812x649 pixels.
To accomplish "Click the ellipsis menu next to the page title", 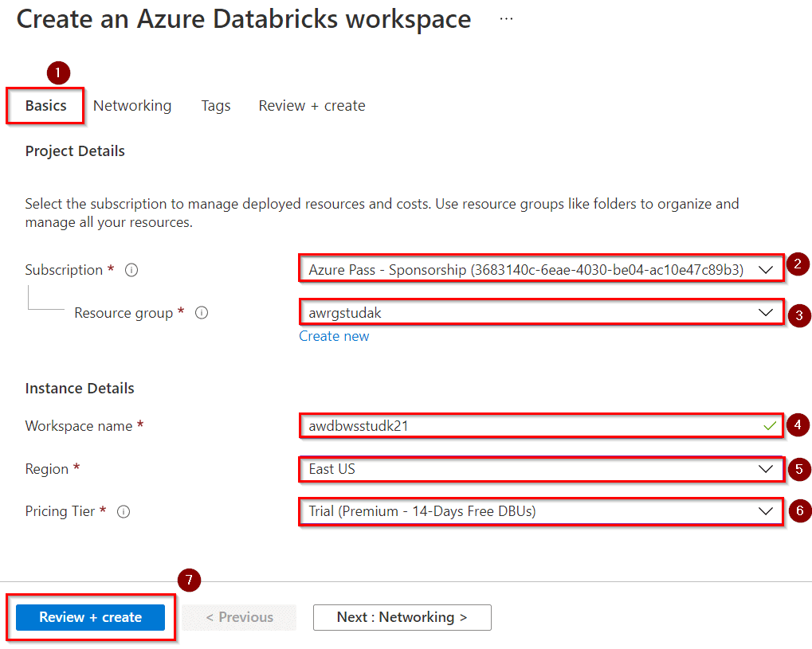I will (505, 18).
